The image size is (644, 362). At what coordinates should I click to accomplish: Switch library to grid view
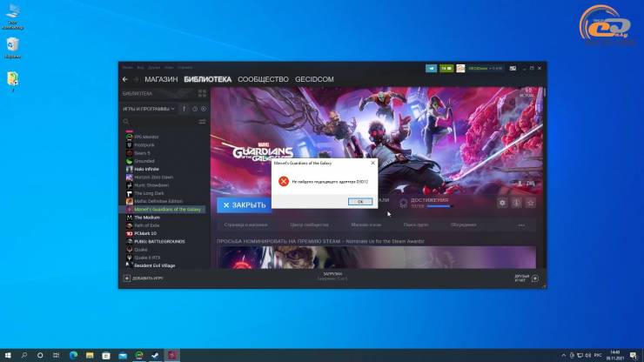(x=202, y=94)
